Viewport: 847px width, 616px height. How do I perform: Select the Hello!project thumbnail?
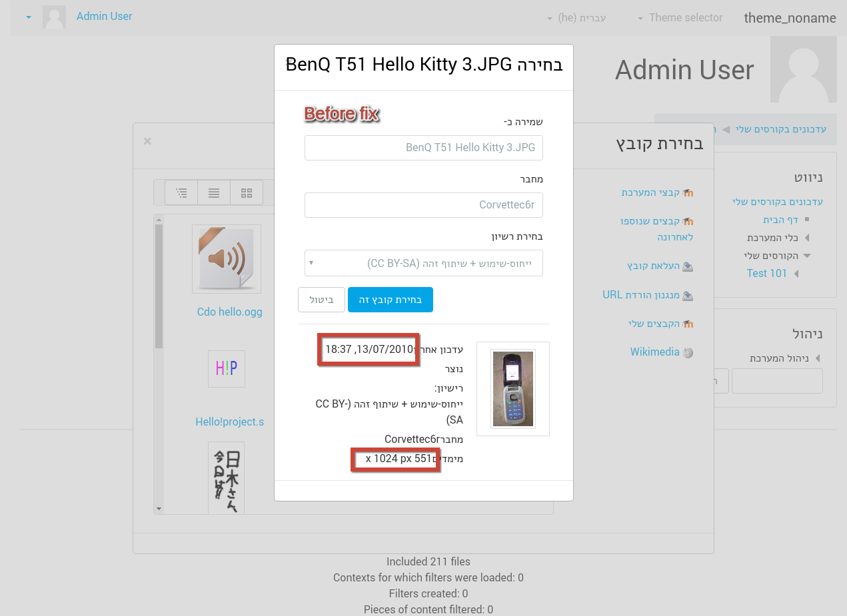[227, 369]
